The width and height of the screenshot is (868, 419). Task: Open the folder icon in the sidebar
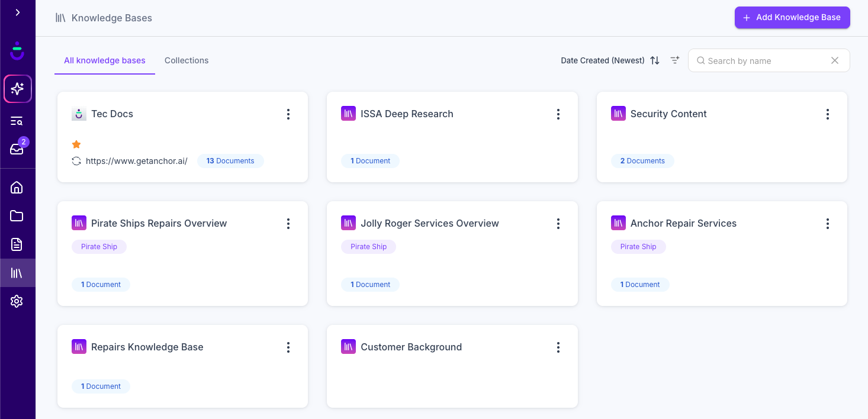point(17,216)
